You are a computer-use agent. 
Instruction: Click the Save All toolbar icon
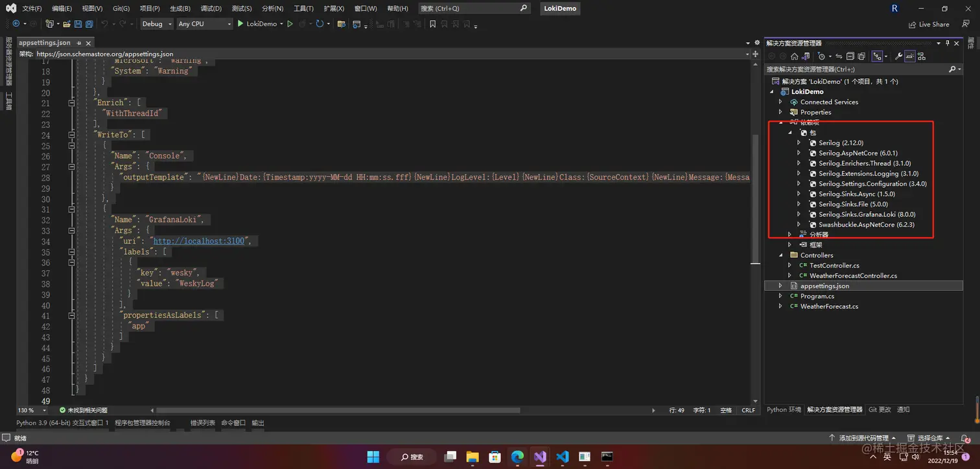[89, 24]
